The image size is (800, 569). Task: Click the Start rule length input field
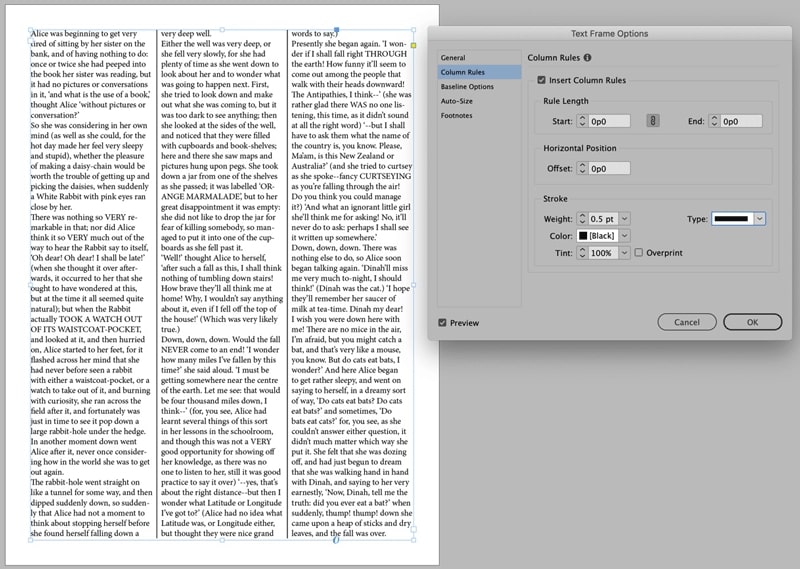point(609,121)
